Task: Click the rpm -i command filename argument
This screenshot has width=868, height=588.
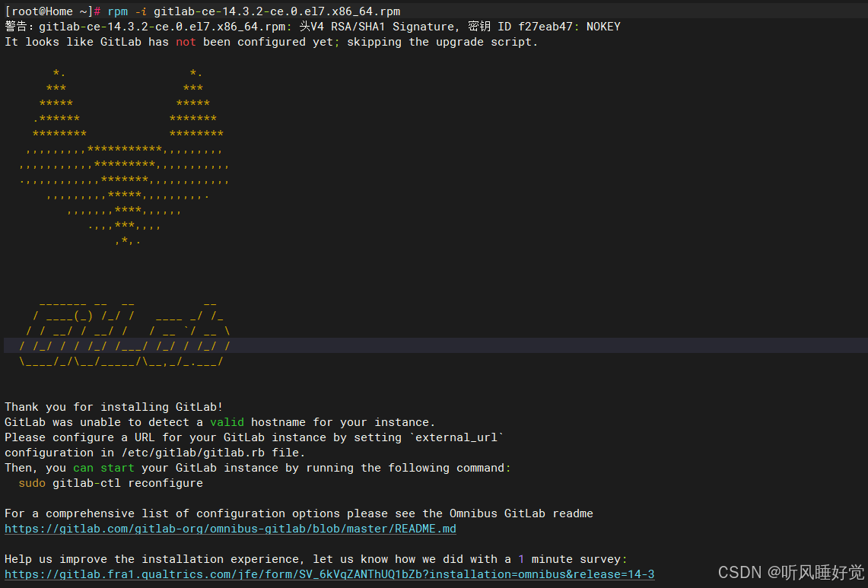Action: pyautogui.click(x=276, y=11)
